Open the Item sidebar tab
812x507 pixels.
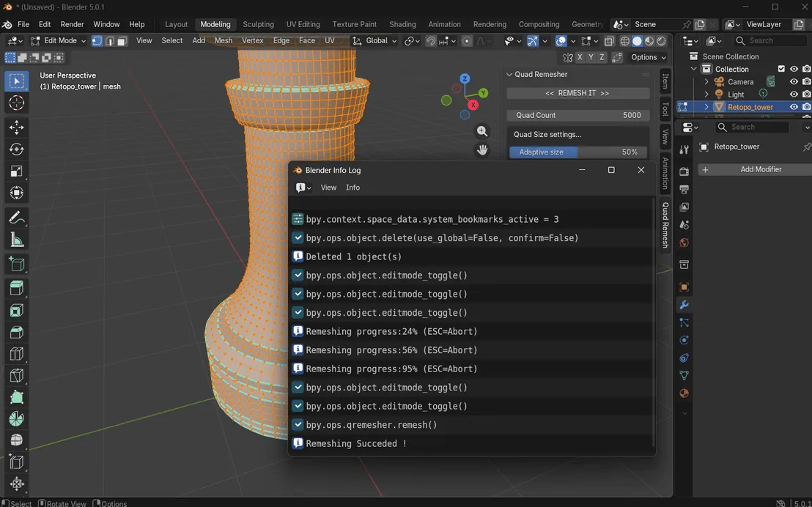pos(665,81)
